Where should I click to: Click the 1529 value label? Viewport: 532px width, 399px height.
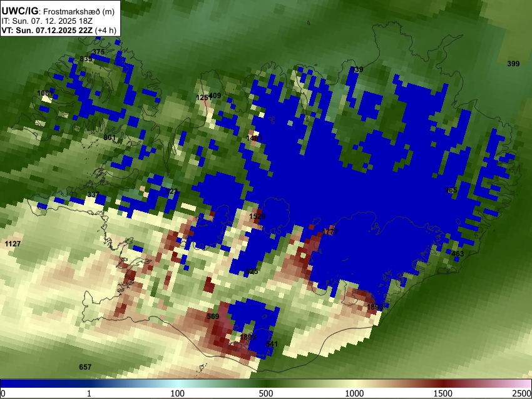point(257,216)
